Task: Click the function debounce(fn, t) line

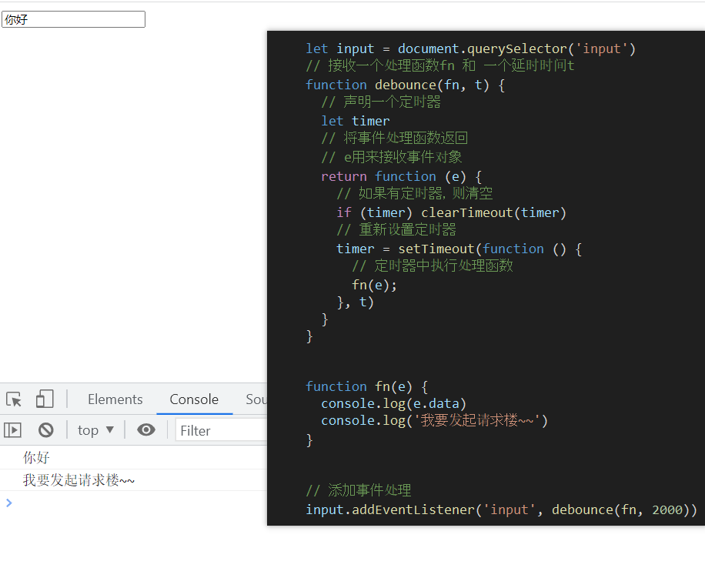Action: 405,85
